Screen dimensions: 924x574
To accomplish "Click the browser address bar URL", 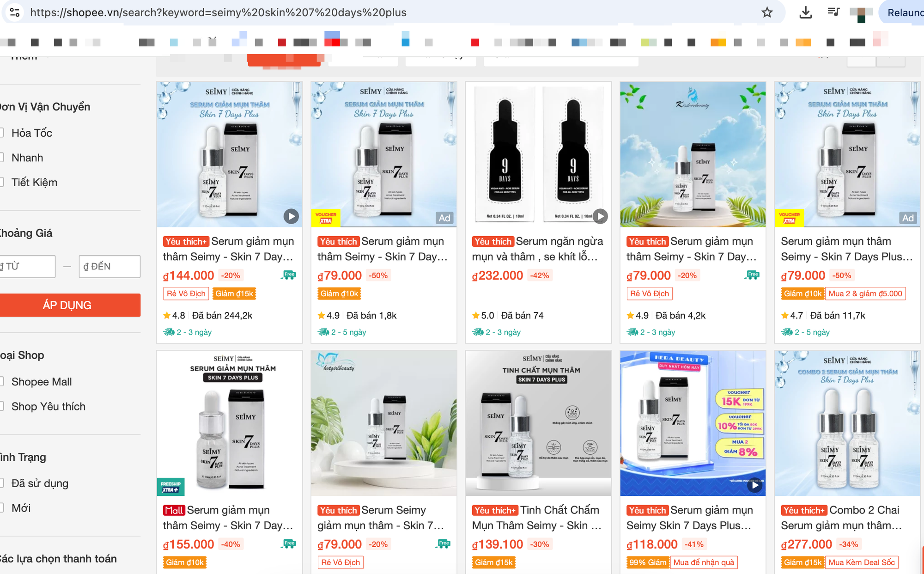I will pos(218,12).
